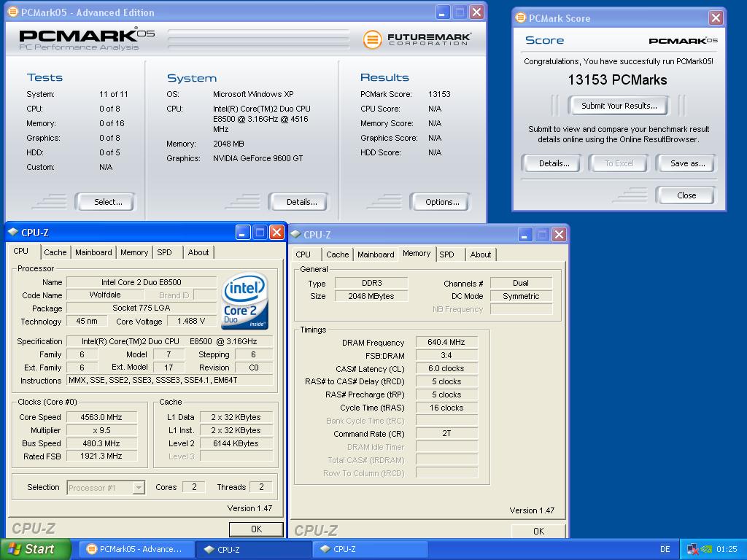This screenshot has width=747, height=560.
Task: Click the CAS# Latency 6.0 clocks value
Action: point(446,368)
